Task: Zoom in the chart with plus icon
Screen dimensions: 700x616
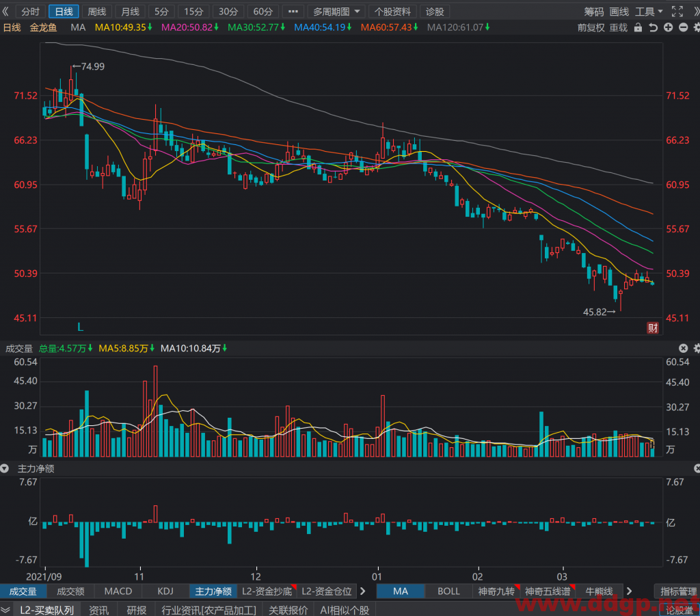Action: pos(669,27)
